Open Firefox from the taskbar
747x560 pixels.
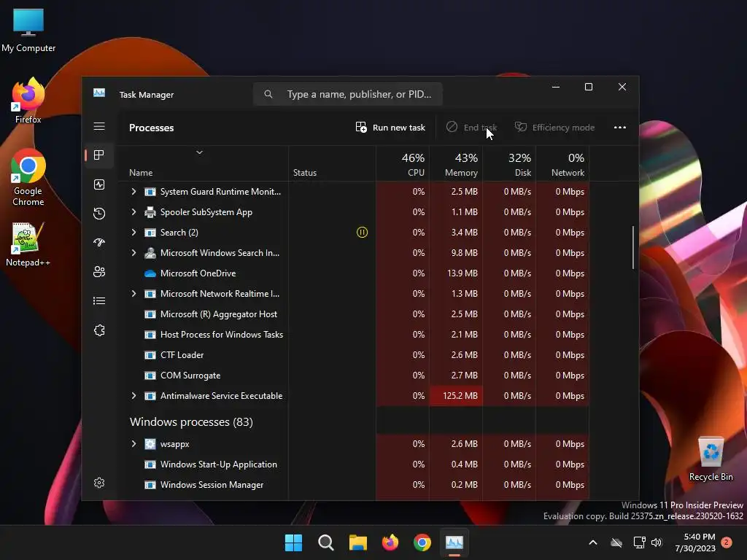[390, 542]
